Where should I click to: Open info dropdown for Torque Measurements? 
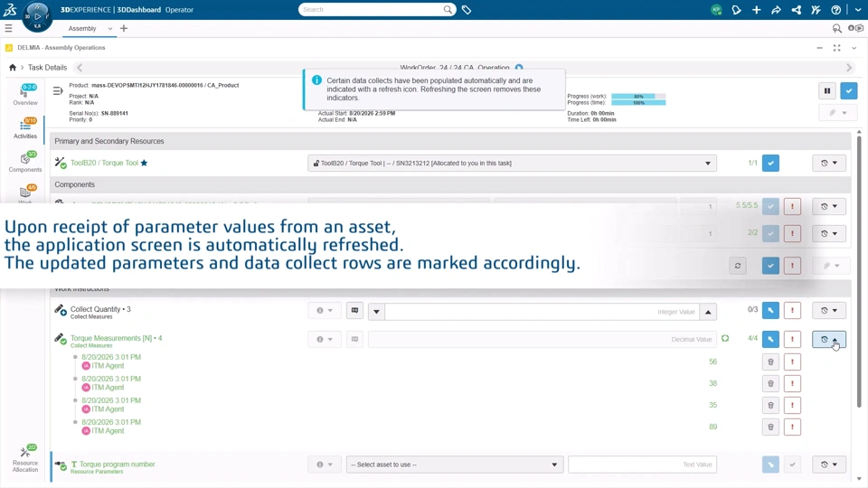point(325,339)
